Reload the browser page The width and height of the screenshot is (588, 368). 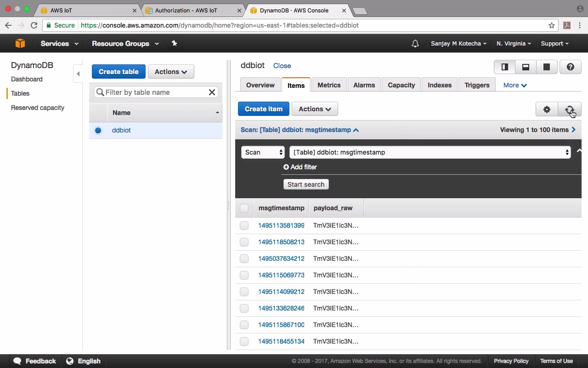(34, 25)
